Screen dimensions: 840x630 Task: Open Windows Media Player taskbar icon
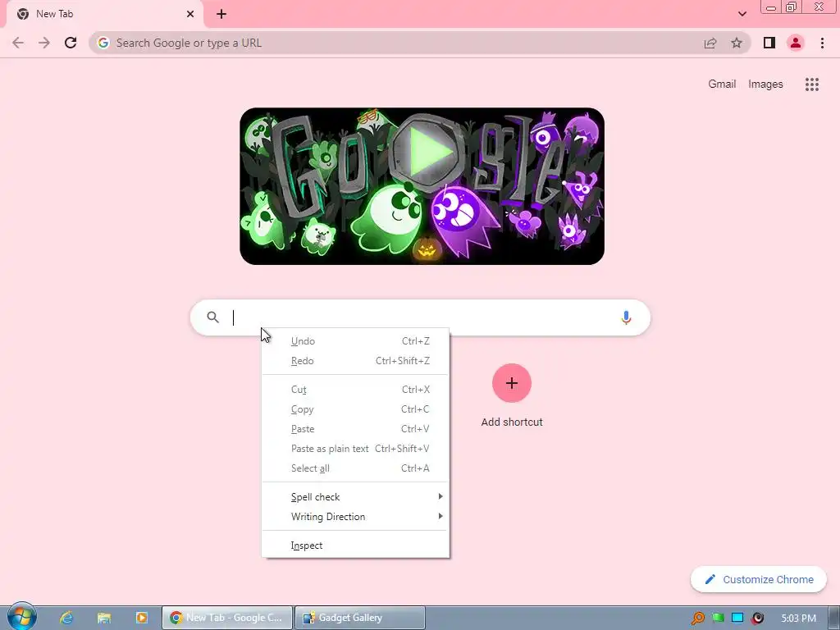point(141,618)
